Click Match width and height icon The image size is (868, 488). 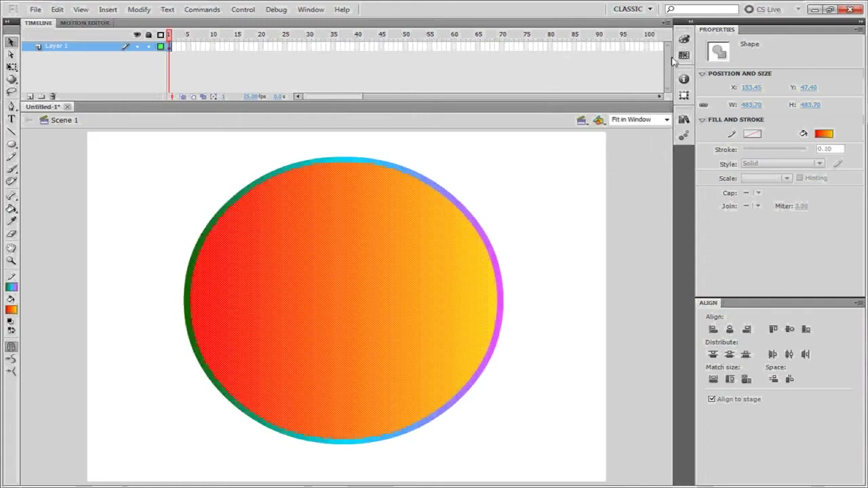(x=747, y=380)
